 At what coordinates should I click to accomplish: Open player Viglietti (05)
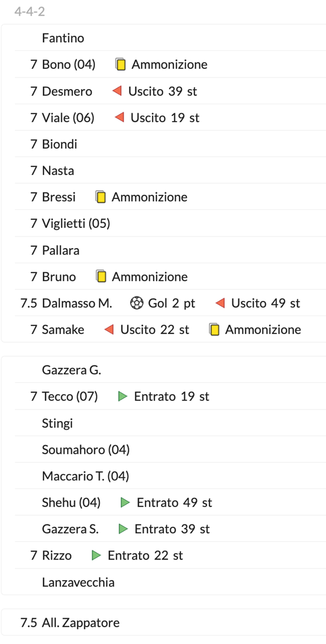pyautogui.click(x=76, y=223)
